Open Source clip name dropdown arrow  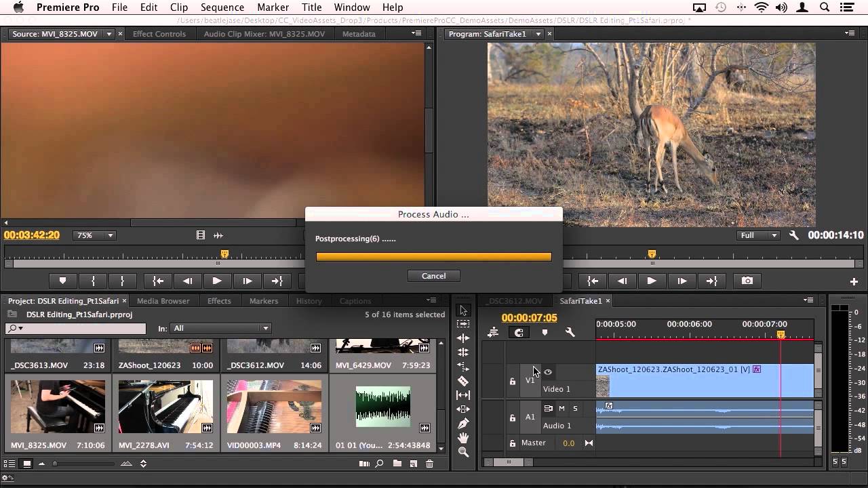[x=108, y=34]
